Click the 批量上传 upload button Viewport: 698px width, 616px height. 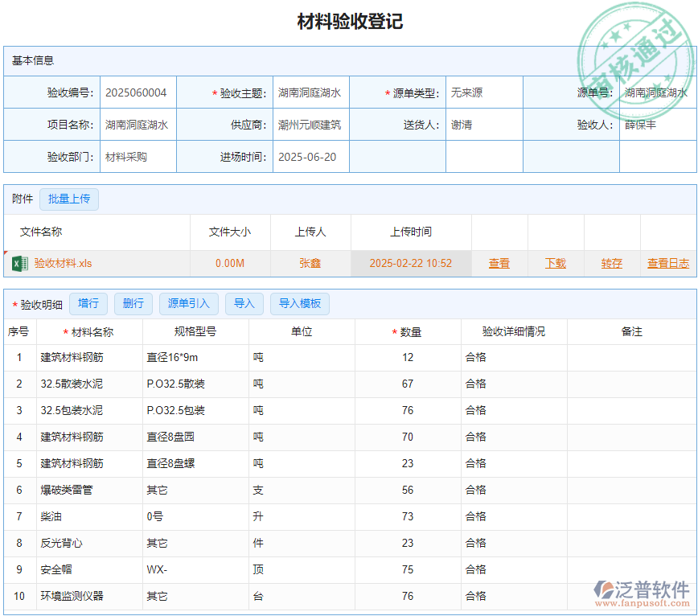[68, 199]
